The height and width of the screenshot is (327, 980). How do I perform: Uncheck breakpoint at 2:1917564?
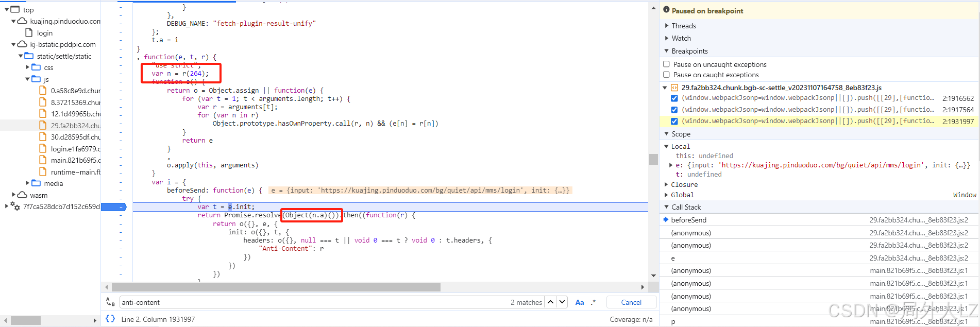point(674,110)
